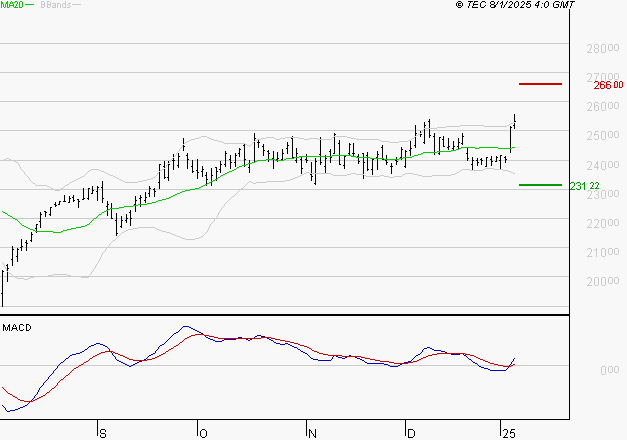Viewport: 627px width, 440px height.
Task: Click the 240.00 price axis label
Action: point(603,165)
